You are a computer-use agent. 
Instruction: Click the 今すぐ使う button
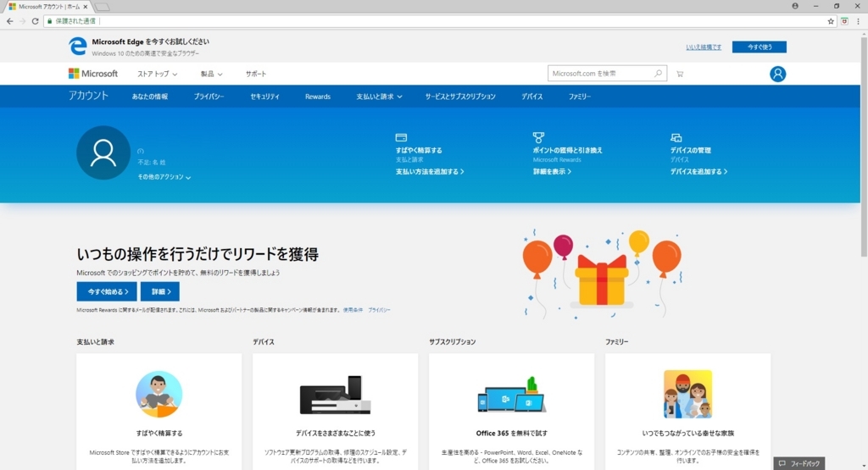click(x=759, y=47)
